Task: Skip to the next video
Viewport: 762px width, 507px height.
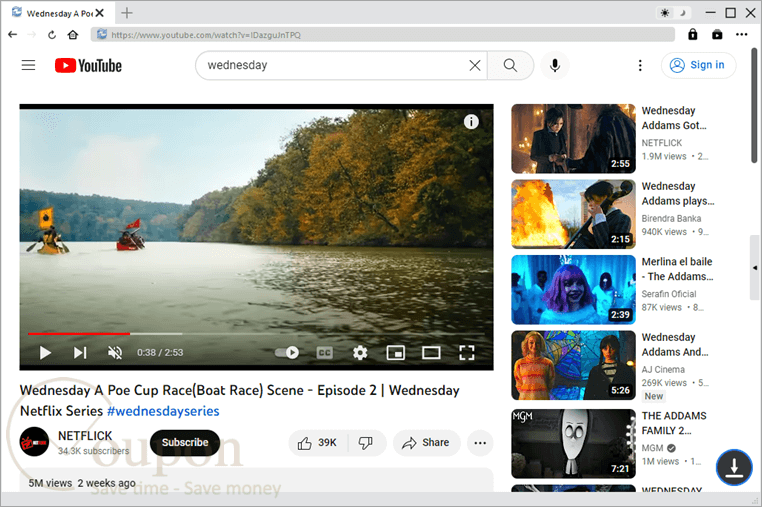Action: [x=80, y=352]
